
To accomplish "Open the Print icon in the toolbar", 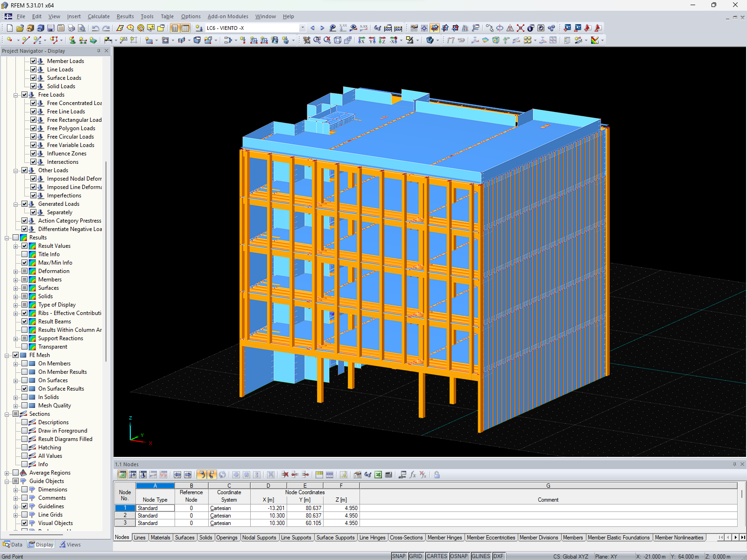I will point(70,28).
